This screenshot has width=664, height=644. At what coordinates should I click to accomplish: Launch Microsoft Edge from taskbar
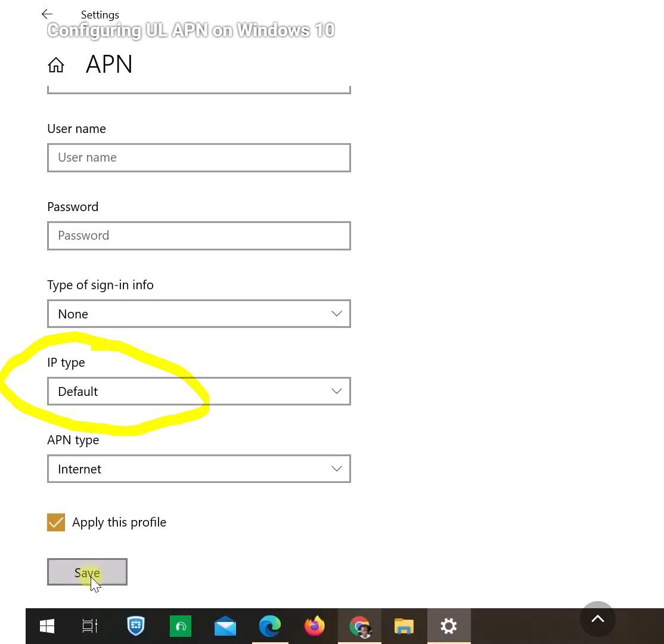tap(270, 626)
